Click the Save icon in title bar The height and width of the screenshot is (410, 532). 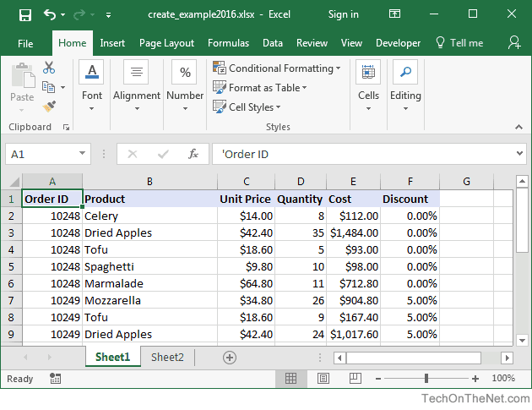click(25, 15)
